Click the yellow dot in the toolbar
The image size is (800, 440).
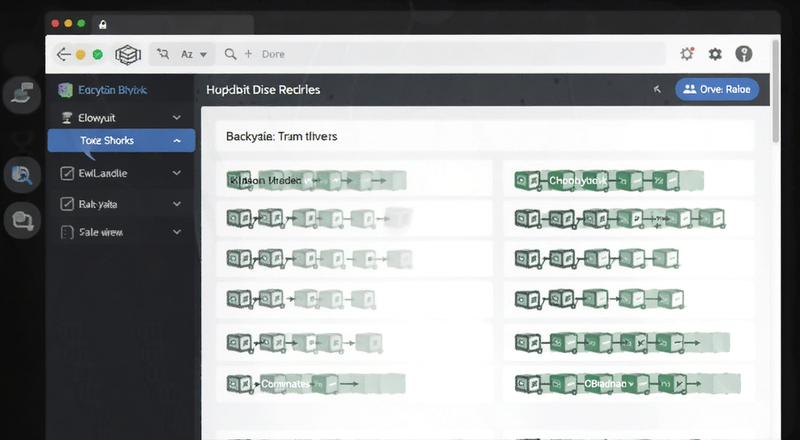click(x=81, y=55)
